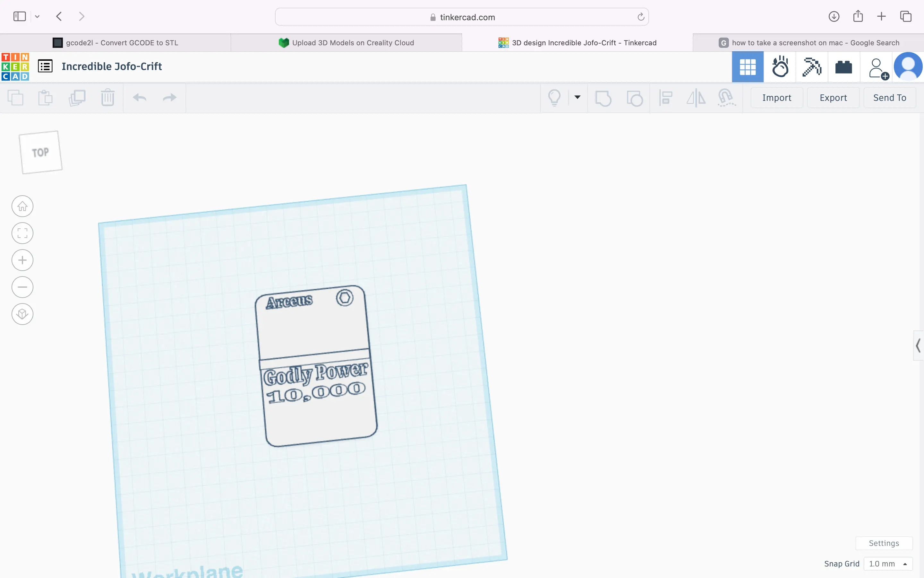Click the Group shapes icon
Viewport: 924px width, 578px height.
click(603, 98)
